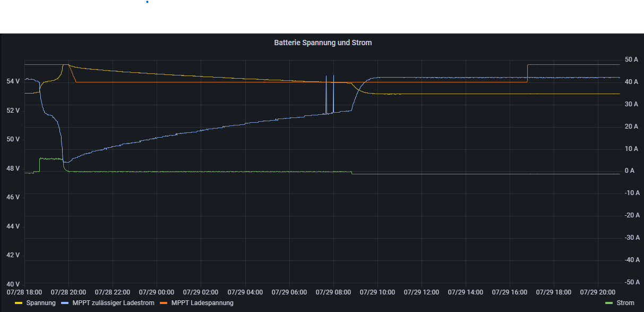
Task: Open the blue MPPT zulässiger Ladestrom color picker
Action: pos(65,303)
